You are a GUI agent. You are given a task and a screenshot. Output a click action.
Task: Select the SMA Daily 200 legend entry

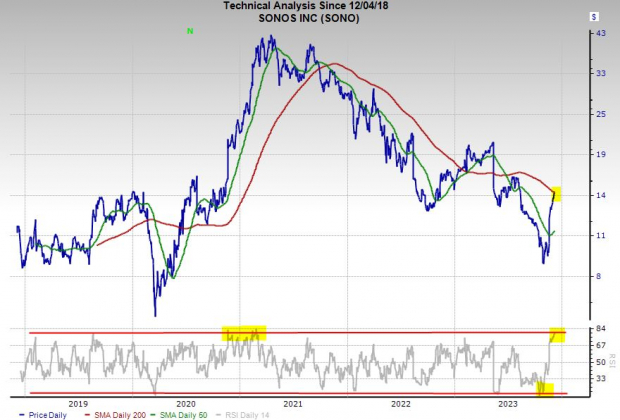[115, 415]
